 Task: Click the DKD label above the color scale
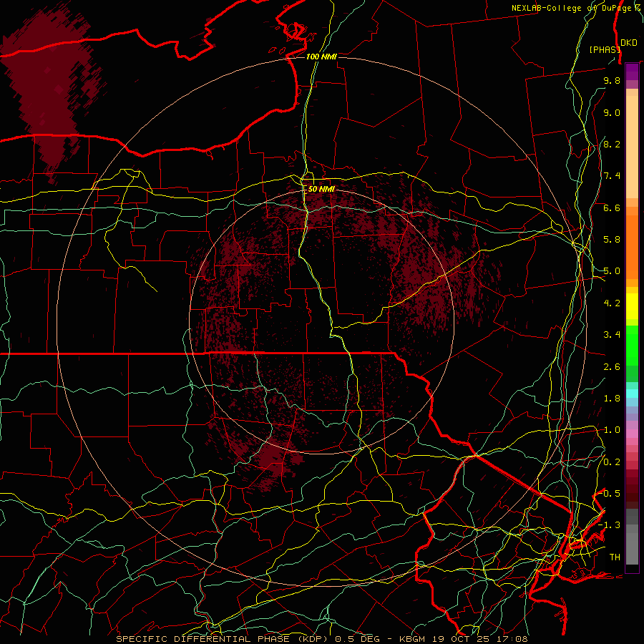point(629,42)
